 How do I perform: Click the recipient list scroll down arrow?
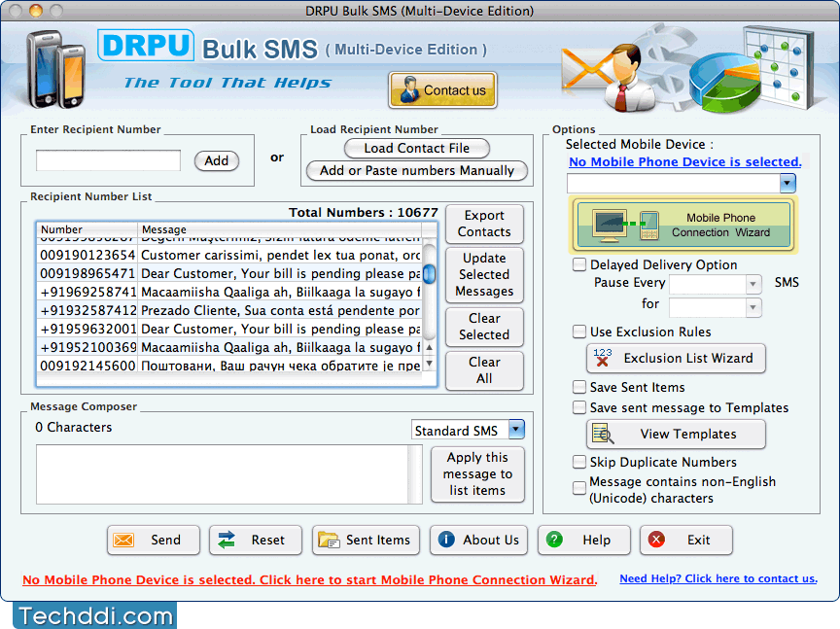[x=429, y=364]
